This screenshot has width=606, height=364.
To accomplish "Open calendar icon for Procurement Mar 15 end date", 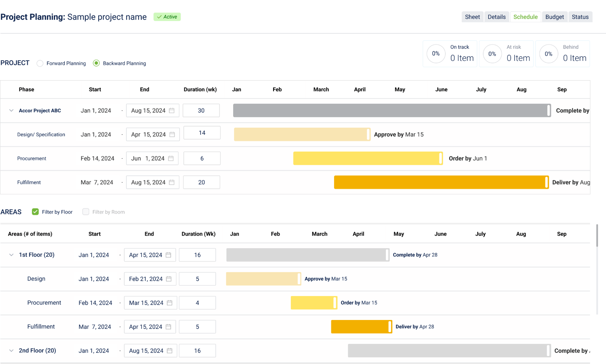I will [170, 303].
